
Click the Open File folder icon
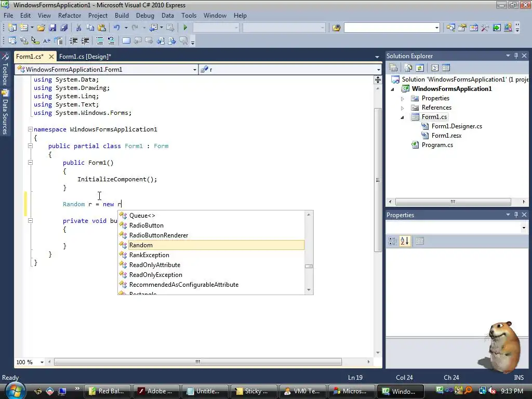(41, 28)
